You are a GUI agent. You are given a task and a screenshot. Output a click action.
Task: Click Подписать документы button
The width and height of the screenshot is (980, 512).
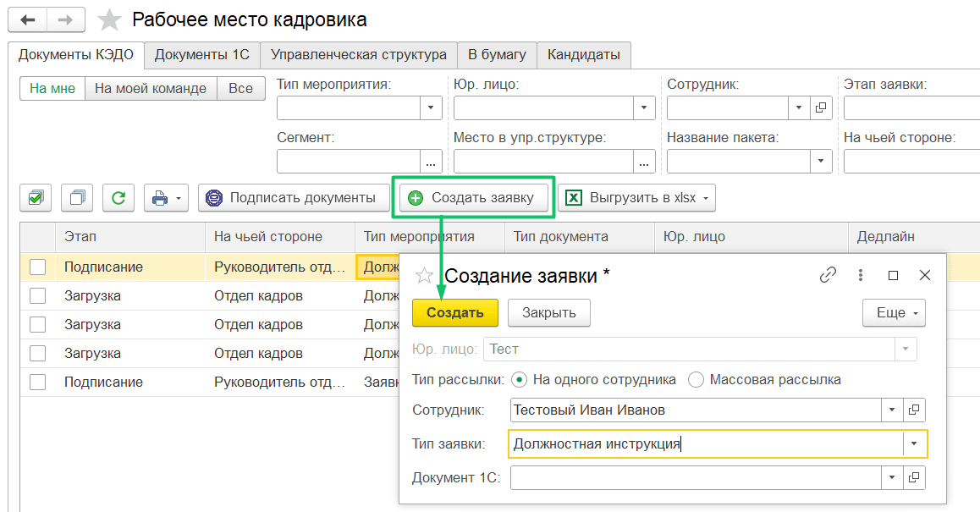tap(294, 198)
